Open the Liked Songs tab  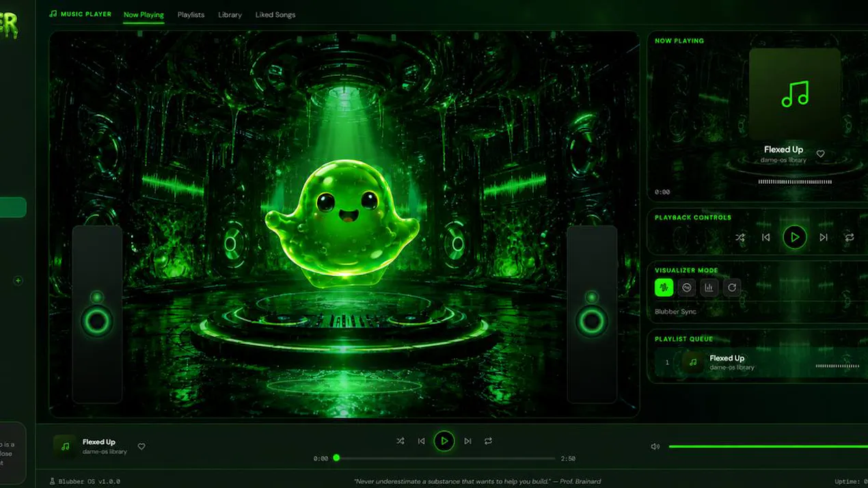click(x=275, y=14)
